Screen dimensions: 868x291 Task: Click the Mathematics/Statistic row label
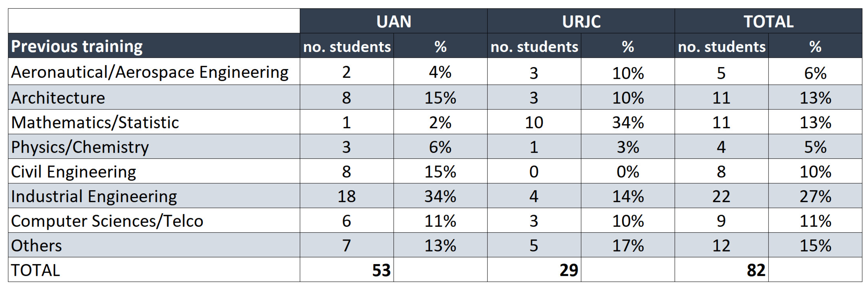pyautogui.click(x=95, y=122)
